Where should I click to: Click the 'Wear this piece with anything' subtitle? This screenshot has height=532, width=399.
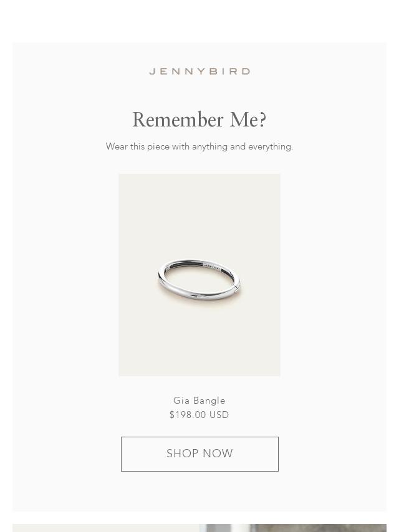point(199,146)
